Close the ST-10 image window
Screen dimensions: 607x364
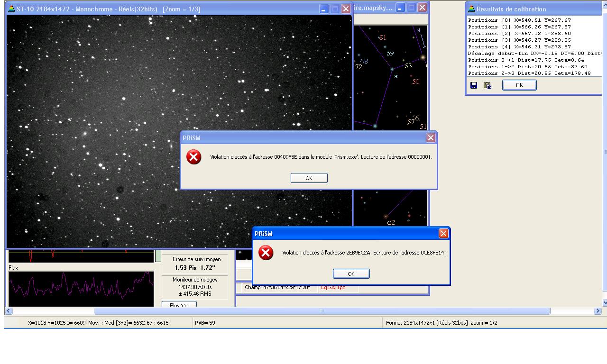tap(346, 9)
